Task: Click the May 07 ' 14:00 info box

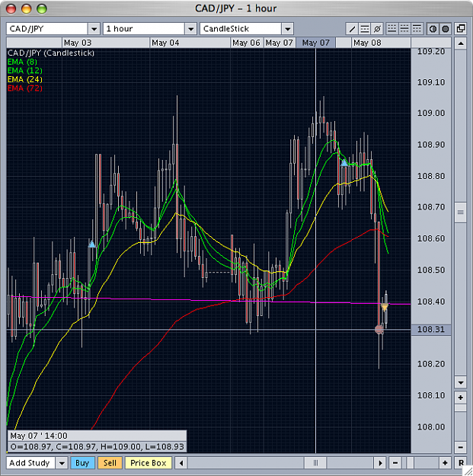Action: tap(97, 436)
